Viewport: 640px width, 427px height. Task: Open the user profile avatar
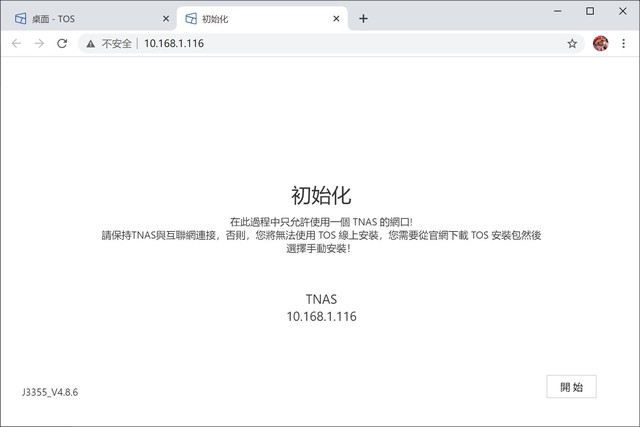[600, 43]
